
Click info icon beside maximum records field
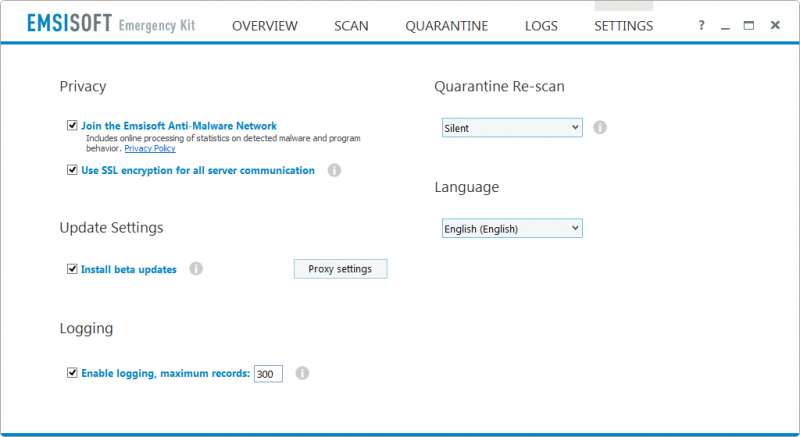(x=303, y=373)
